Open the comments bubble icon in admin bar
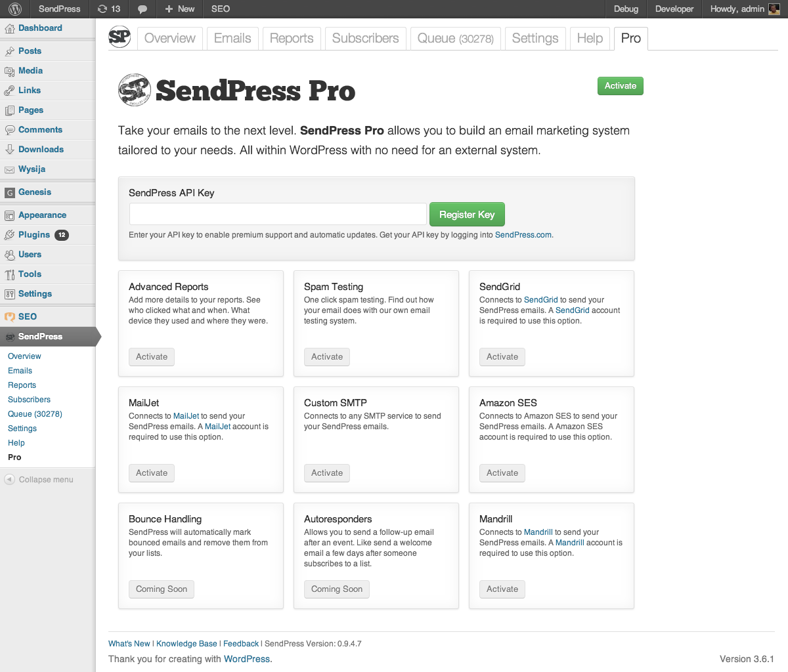The height and width of the screenshot is (672, 788). [142, 9]
